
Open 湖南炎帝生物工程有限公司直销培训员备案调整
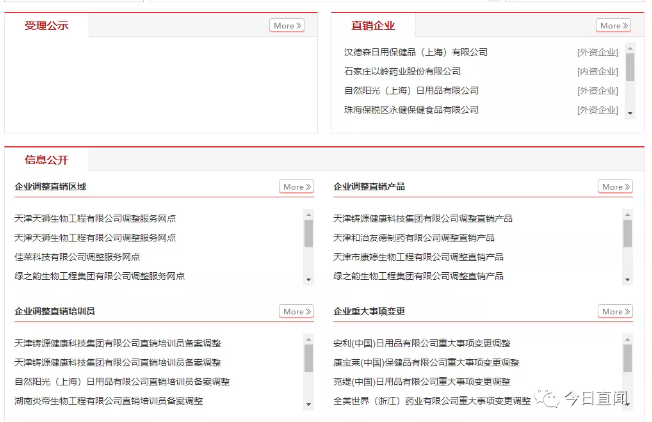coord(109,401)
